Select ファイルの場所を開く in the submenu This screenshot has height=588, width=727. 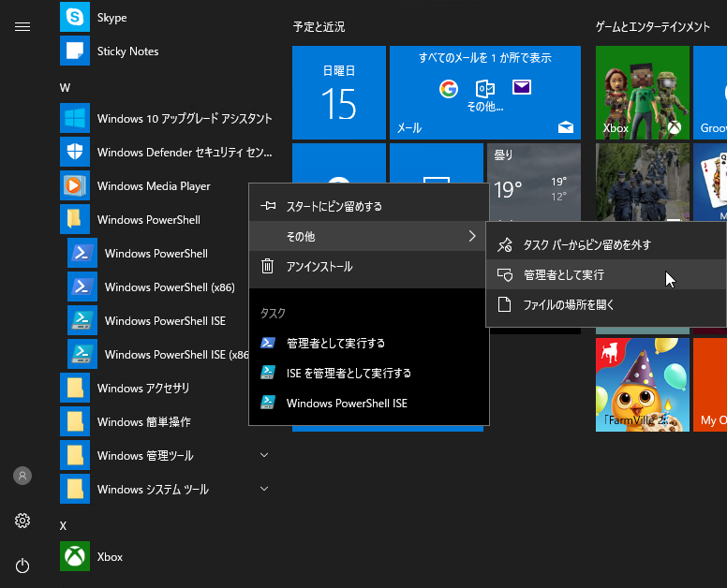click(x=605, y=304)
